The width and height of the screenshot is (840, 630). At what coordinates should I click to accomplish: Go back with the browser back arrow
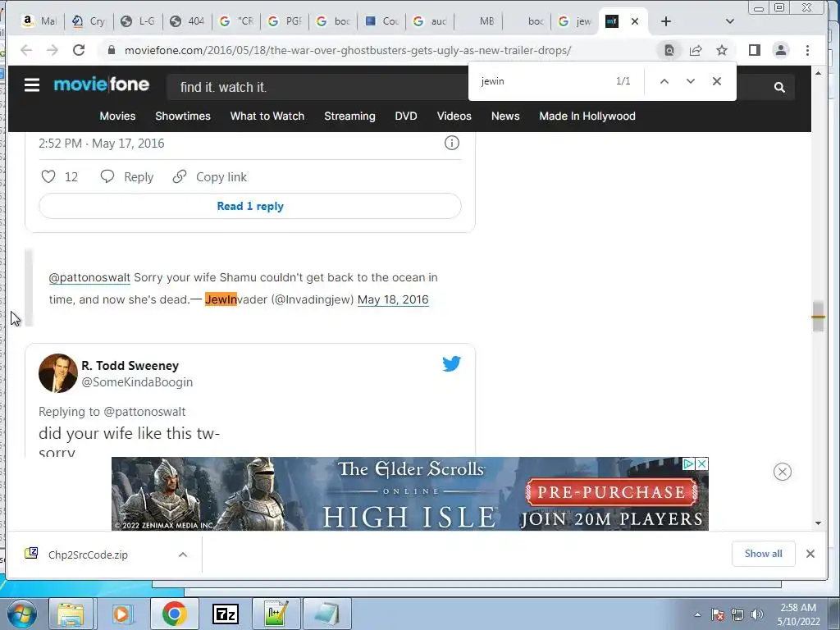25,50
